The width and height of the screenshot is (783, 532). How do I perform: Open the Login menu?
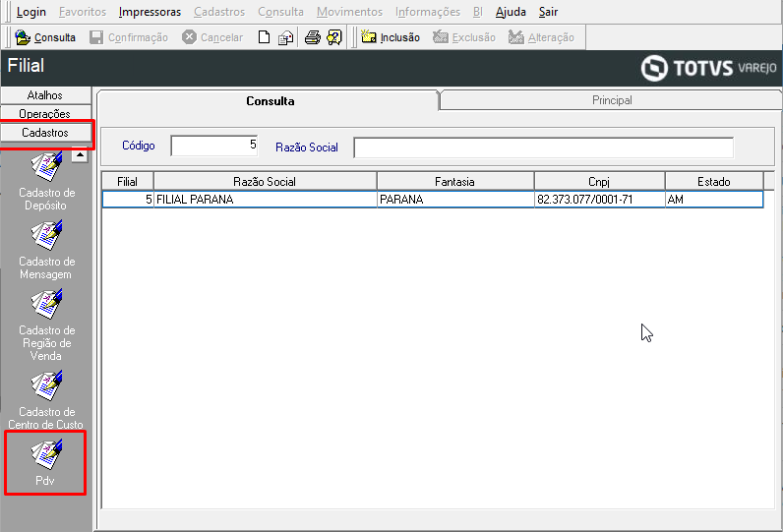[30, 12]
